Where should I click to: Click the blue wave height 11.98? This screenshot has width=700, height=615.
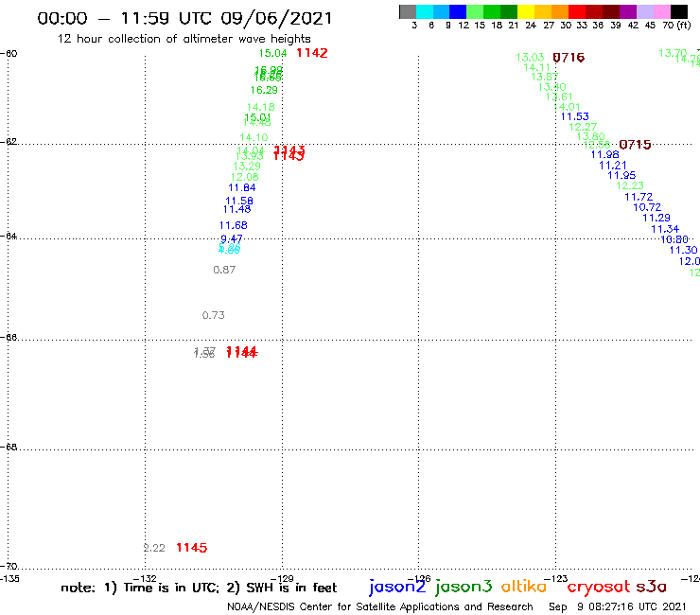pyautogui.click(x=604, y=154)
